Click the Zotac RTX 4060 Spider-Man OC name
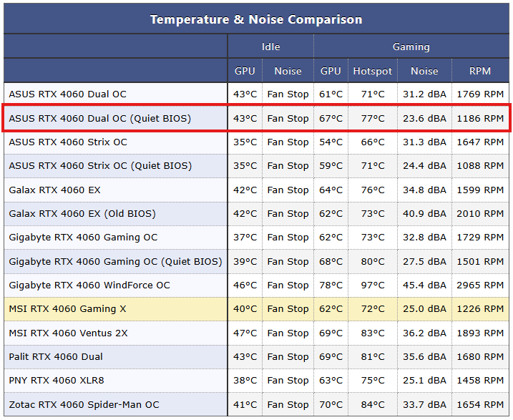513x420 pixels. click(82, 404)
